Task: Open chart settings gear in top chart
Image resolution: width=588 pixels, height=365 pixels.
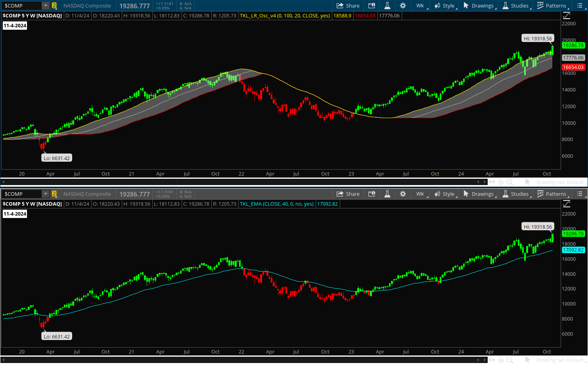Action: 403,6
